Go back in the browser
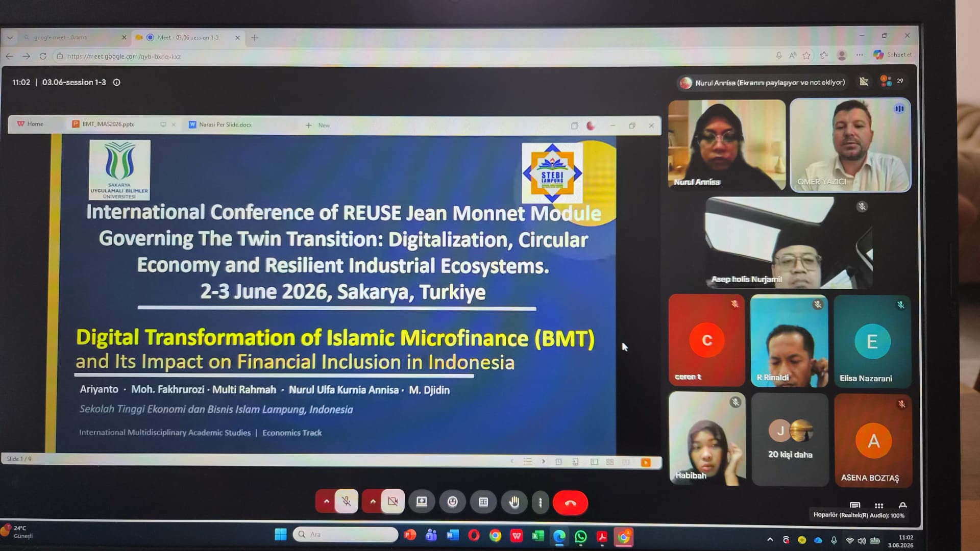The width and height of the screenshot is (980, 551). [9, 56]
